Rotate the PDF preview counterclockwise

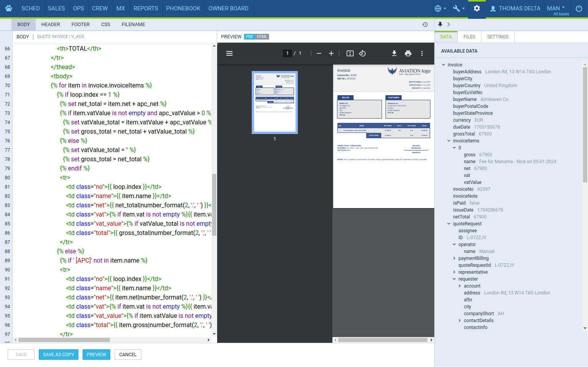(362, 53)
